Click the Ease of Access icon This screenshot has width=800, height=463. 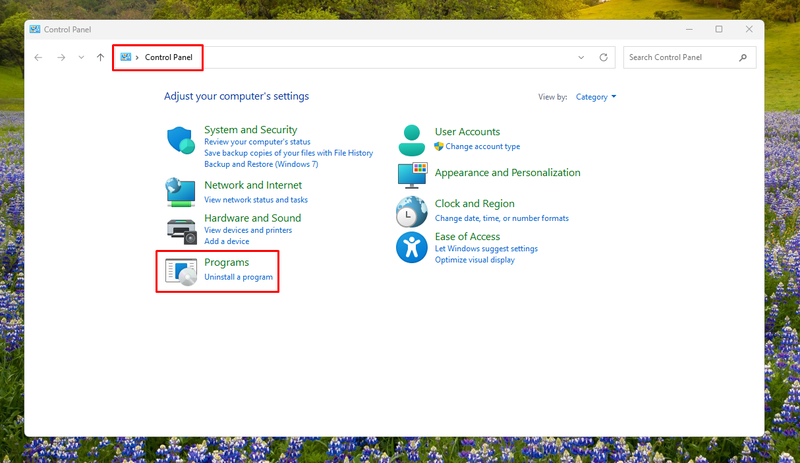412,248
